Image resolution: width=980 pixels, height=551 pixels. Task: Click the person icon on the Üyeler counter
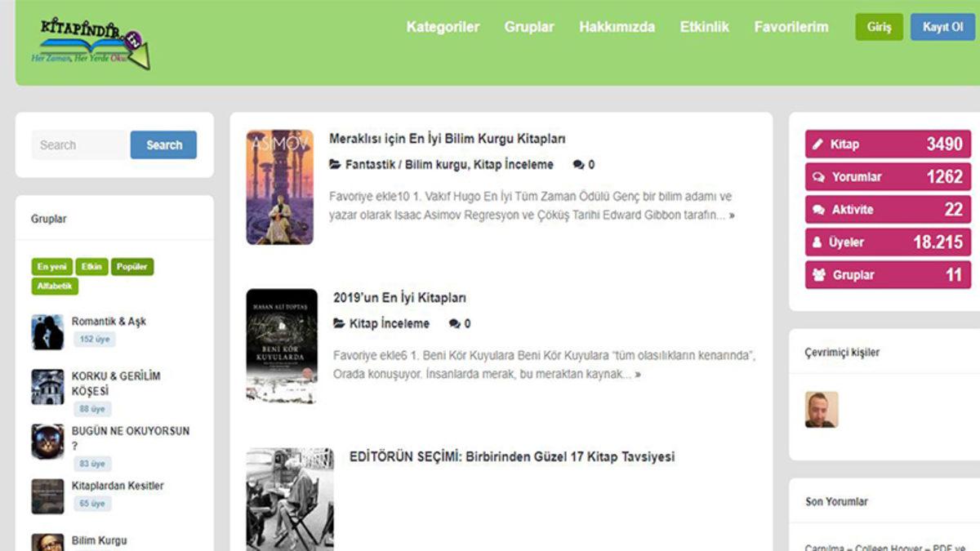coord(816,242)
